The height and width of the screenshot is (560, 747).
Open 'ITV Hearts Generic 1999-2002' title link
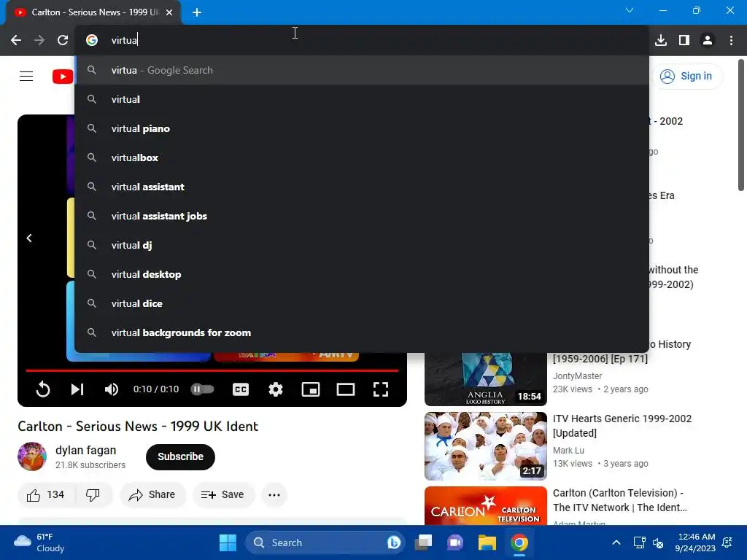pyautogui.click(x=622, y=426)
